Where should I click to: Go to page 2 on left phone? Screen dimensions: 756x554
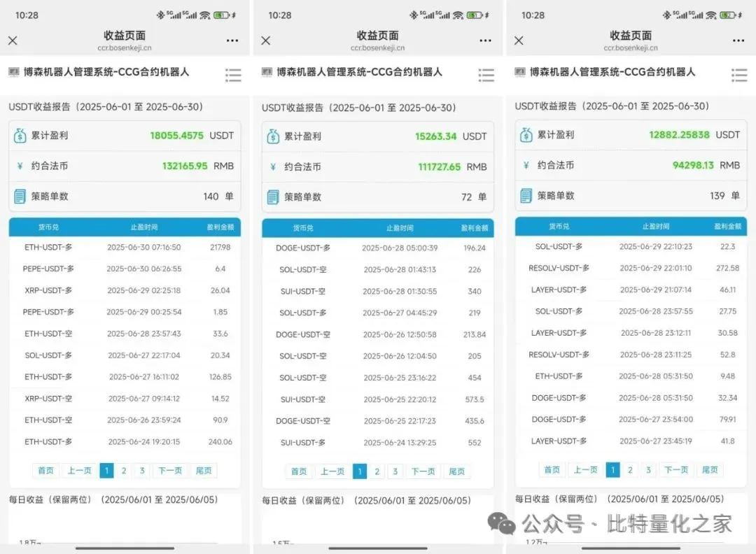tap(124, 471)
